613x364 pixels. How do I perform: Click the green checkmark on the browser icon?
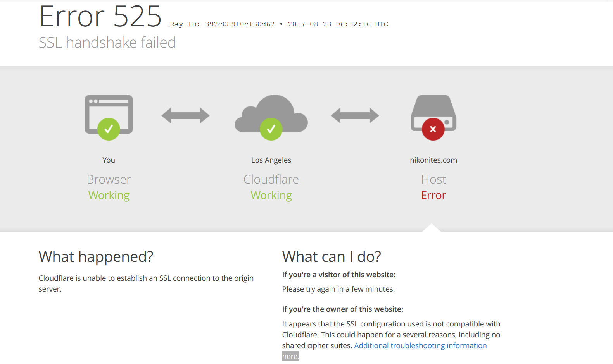[109, 129]
